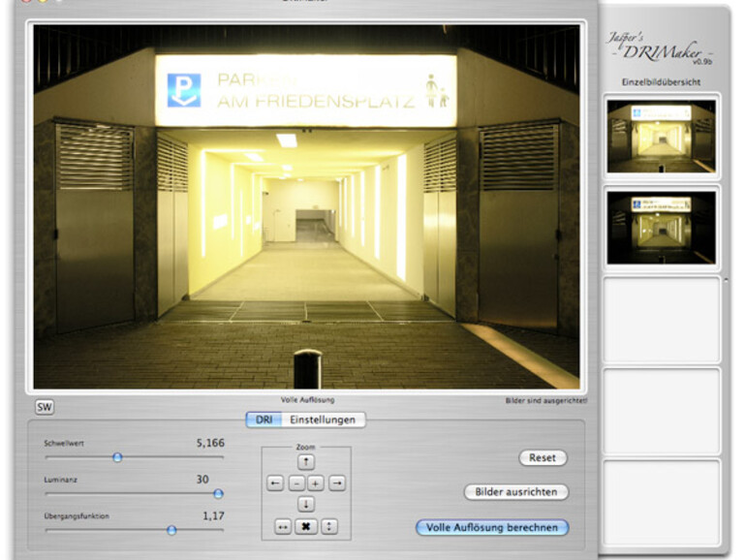This screenshot has width=746, height=560.
Task: Zoom out with the minus button
Action: pos(296,482)
